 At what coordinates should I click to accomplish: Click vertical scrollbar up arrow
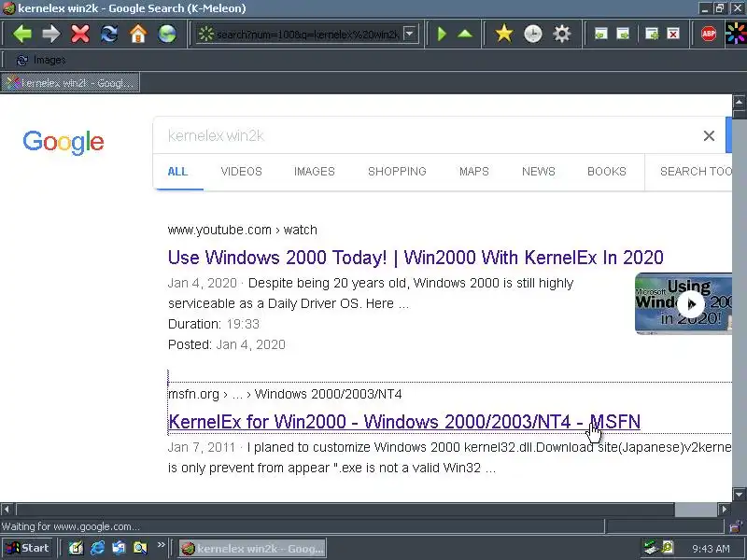739,102
